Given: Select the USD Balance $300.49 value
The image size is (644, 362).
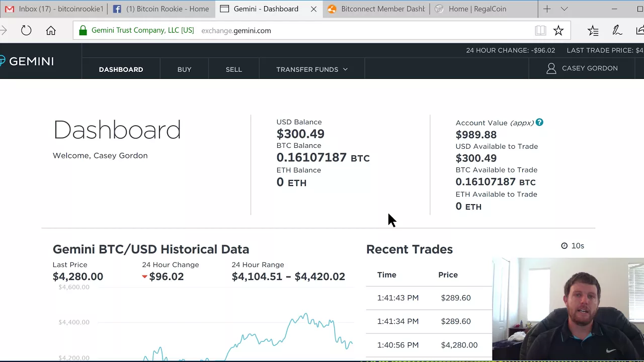Looking at the screenshot, I should click(300, 134).
